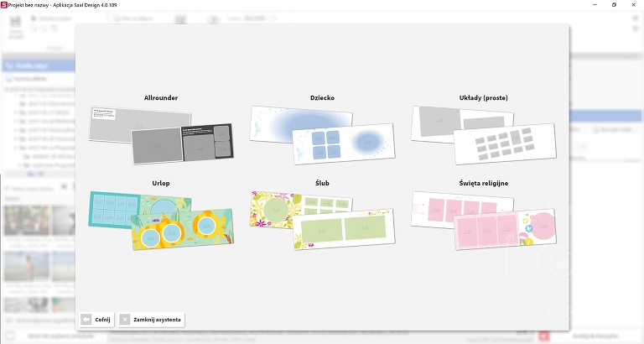Click the Święta religijne heading text
The width and height of the screenshot is (644, 344).
(x=483, y=183)
